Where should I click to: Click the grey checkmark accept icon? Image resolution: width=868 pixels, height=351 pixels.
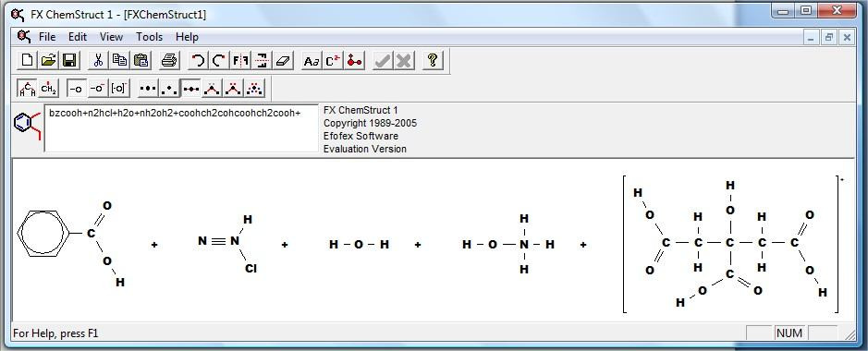click(383, 60)
